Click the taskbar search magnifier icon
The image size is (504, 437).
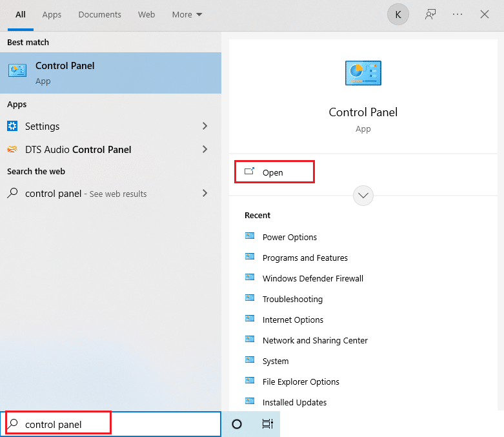(12, 424)
